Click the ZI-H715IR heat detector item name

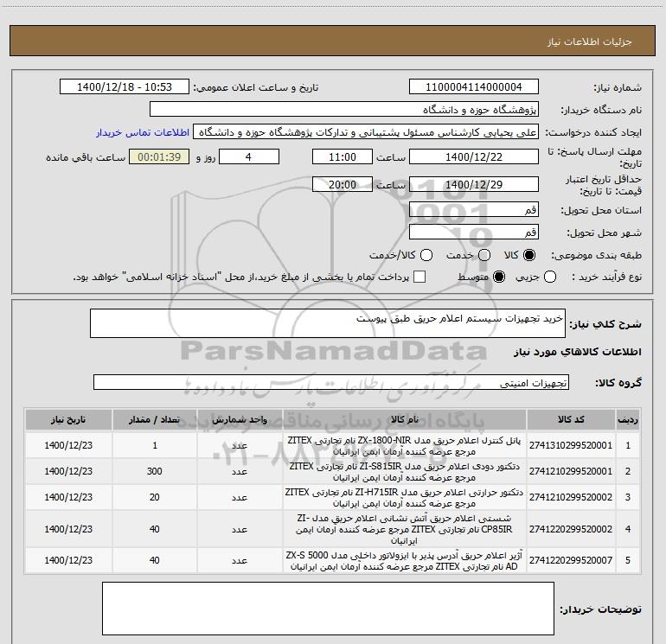[405, 498]
